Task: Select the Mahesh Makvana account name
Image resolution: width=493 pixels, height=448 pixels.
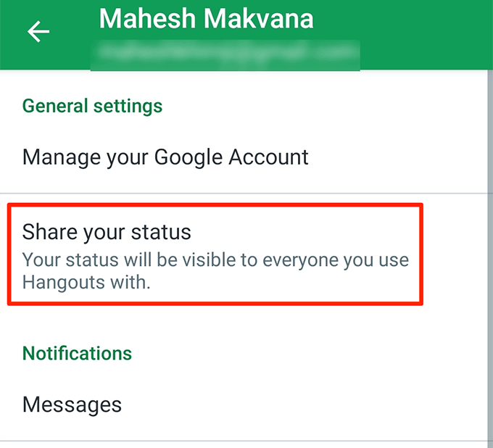Action: click(x=206, y=19)
